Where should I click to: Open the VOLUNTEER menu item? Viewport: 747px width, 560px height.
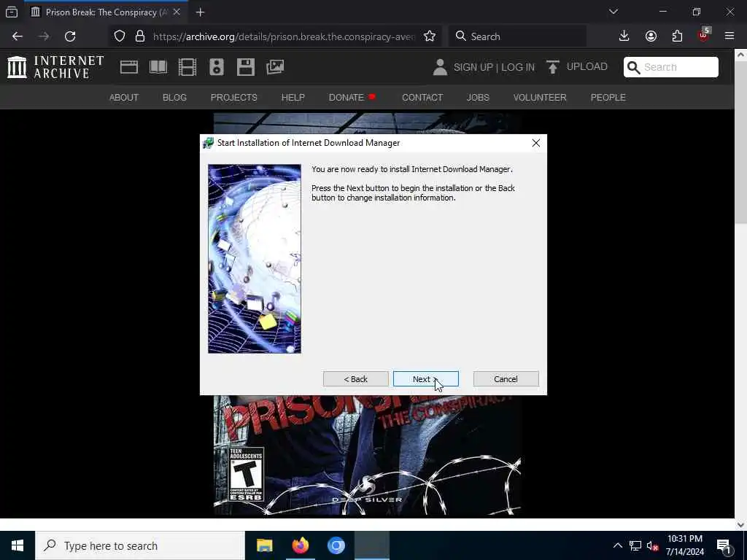click(x=540, y=97)
